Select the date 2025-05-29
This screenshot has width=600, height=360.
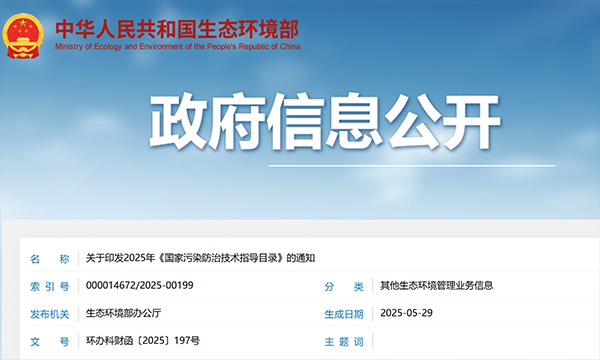406,313
